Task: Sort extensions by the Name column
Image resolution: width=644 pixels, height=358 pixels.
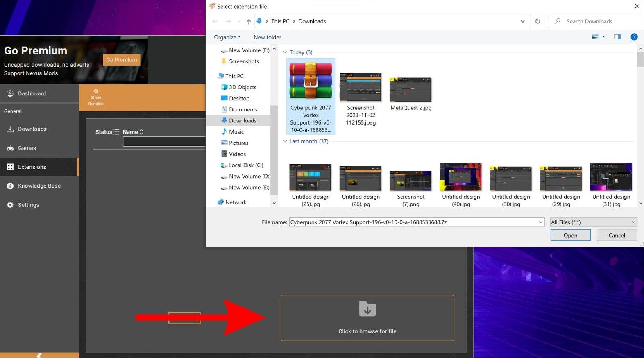Action: [x=133, y=132]
